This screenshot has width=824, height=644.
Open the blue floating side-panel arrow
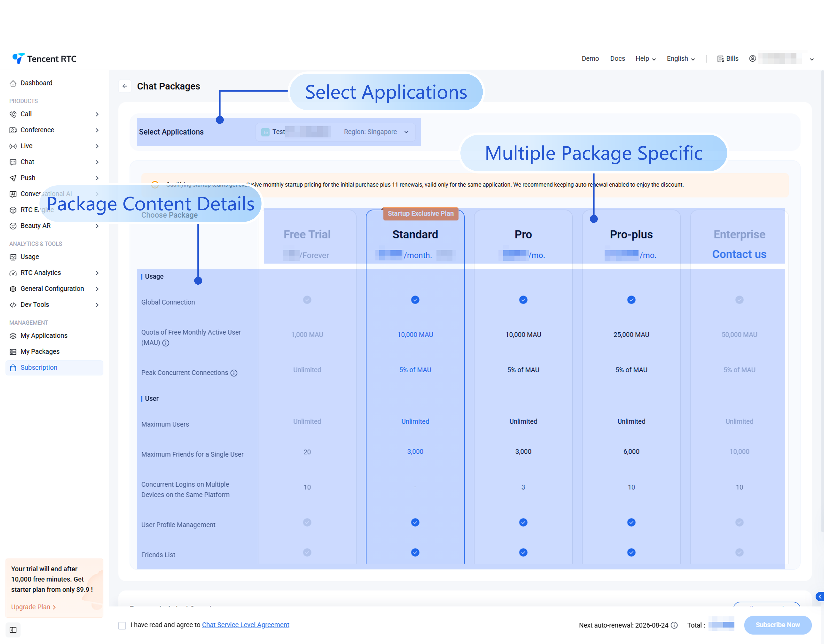(820, 597)
